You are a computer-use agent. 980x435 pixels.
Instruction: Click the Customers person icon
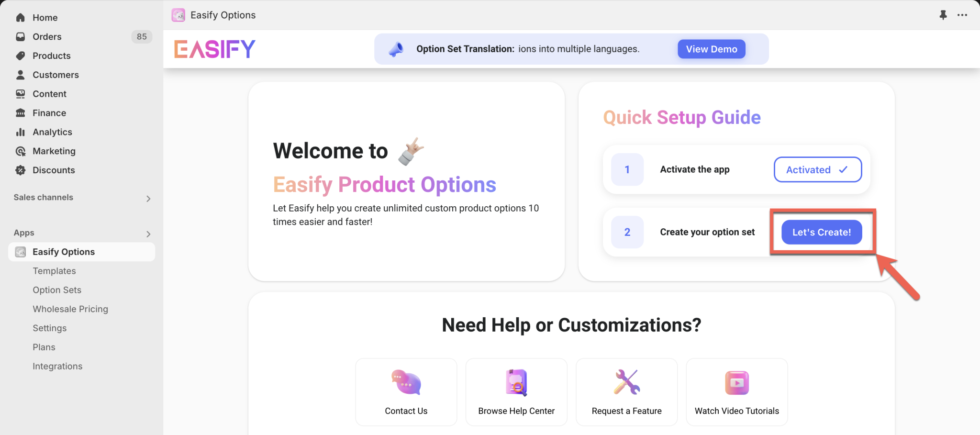(x=20, y=75)
